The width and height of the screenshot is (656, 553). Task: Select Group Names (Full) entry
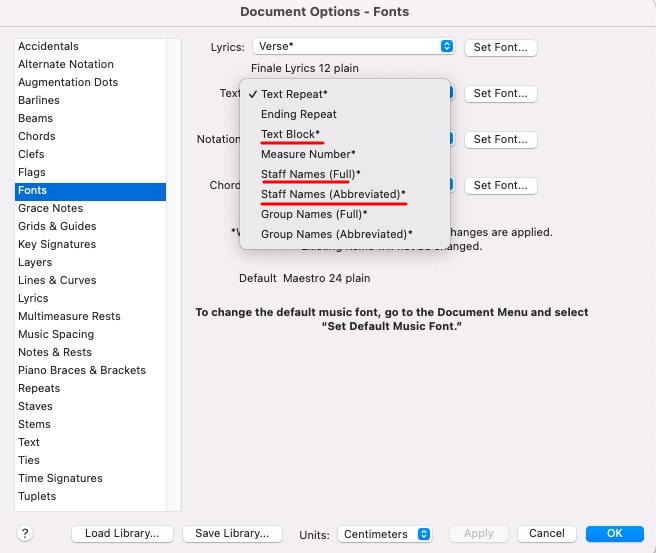pyautogui.click(x=314, y=214)
